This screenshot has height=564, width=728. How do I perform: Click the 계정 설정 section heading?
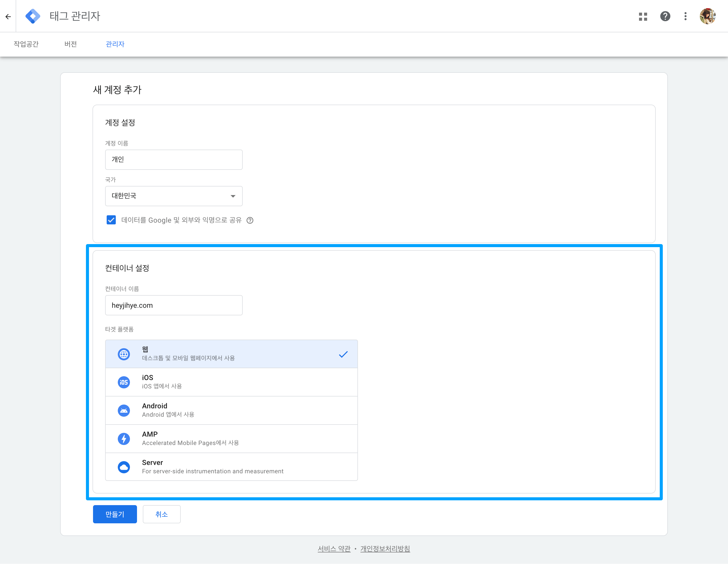tap(120, 123)
